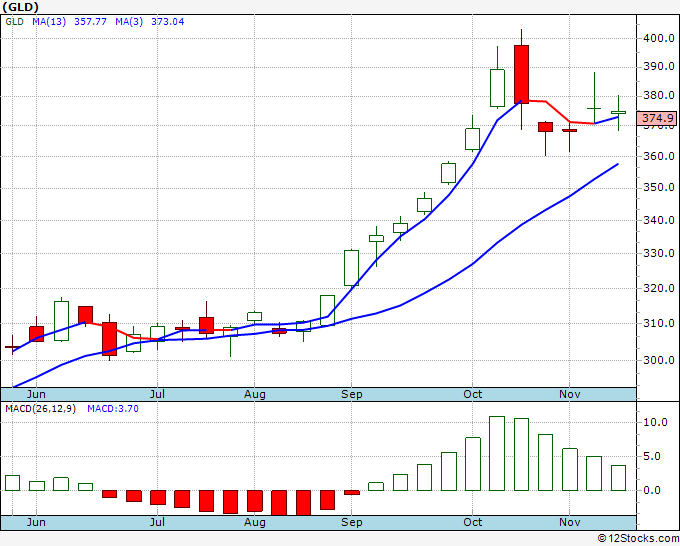
Task: Click Sep on the price chart time axis
Action: pos(351,394)
